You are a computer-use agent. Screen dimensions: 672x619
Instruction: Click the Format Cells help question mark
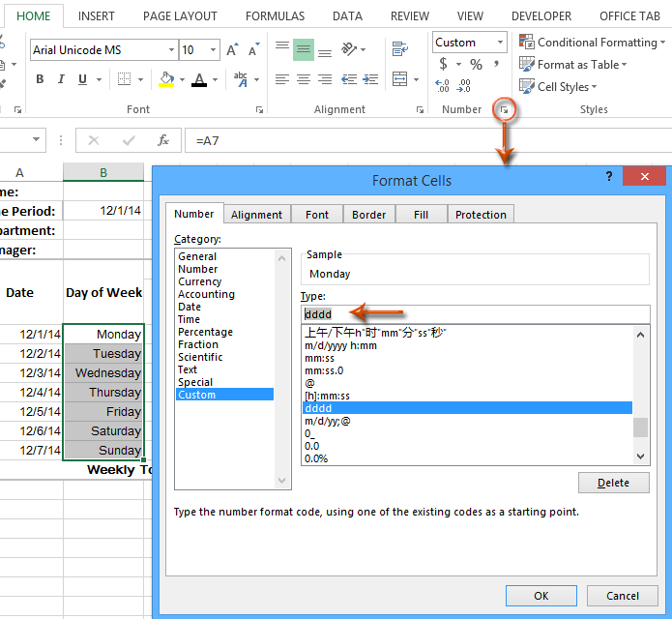click(x=609, y=177)
